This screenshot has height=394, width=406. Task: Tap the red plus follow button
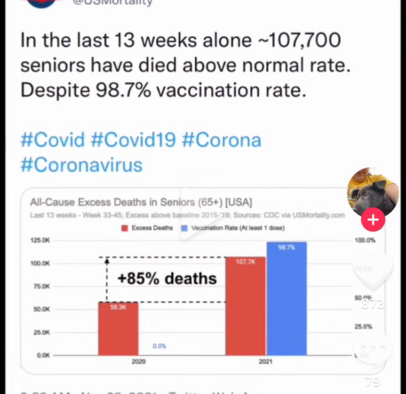tap(373, 220)
